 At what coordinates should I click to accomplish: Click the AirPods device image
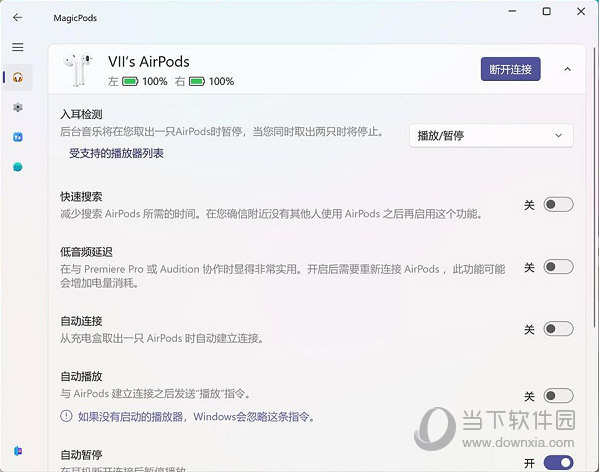78,70
